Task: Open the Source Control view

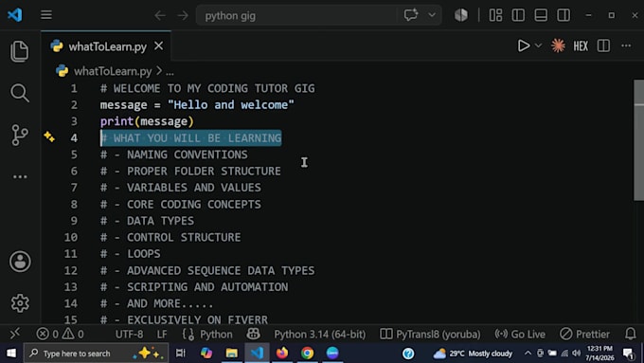Action: point(20,135)
